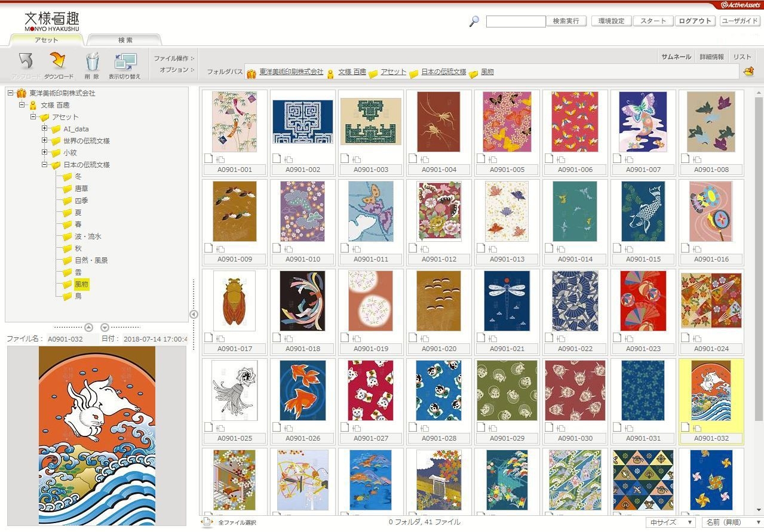This screenshot has height=532, width=764.
Task: Click the round down arrow above the file name
Action: pos(105,327)
